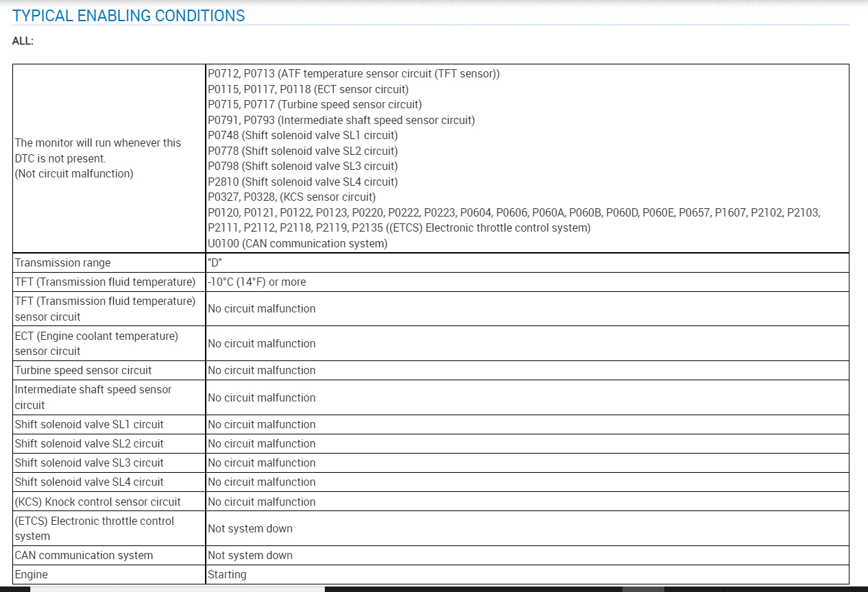Screen dimensions: 868x592
Task: Click the 'P0798' shift solenoid SL3 line
Action: 302,166
